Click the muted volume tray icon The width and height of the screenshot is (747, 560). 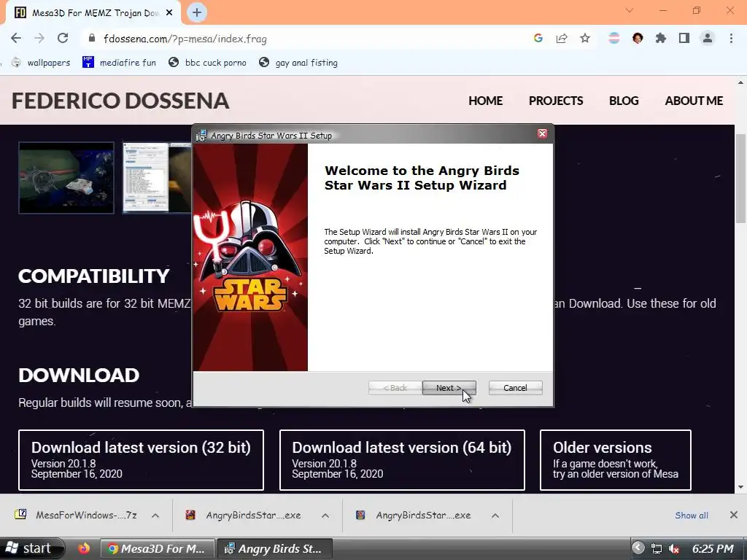(x=673, y=548)
